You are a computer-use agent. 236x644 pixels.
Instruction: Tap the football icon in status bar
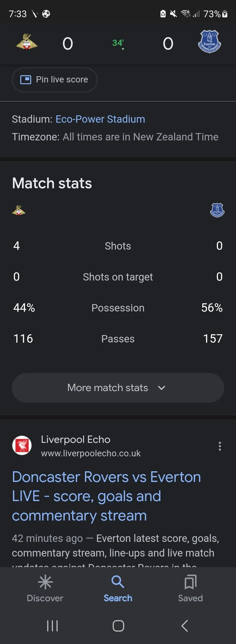click(x=46, y=14)
